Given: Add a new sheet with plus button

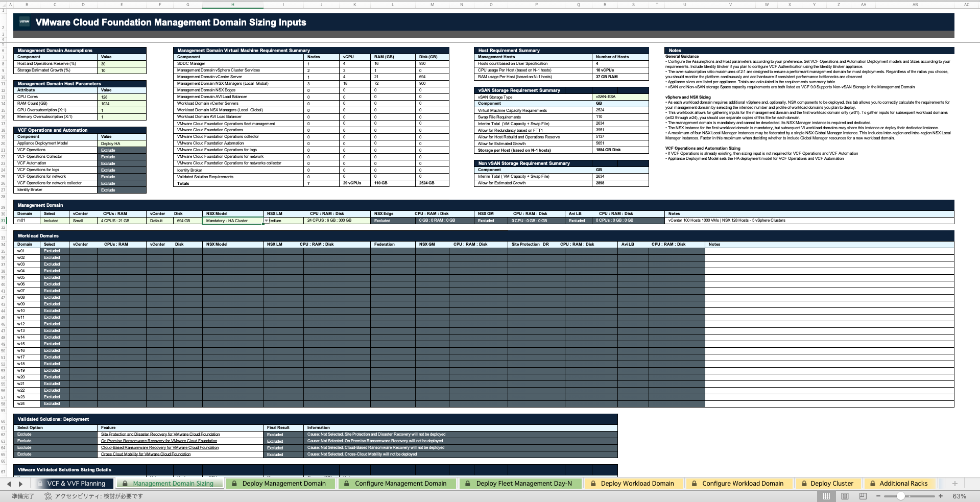Looking at the screenshot, I should click(x=954, y=484).
